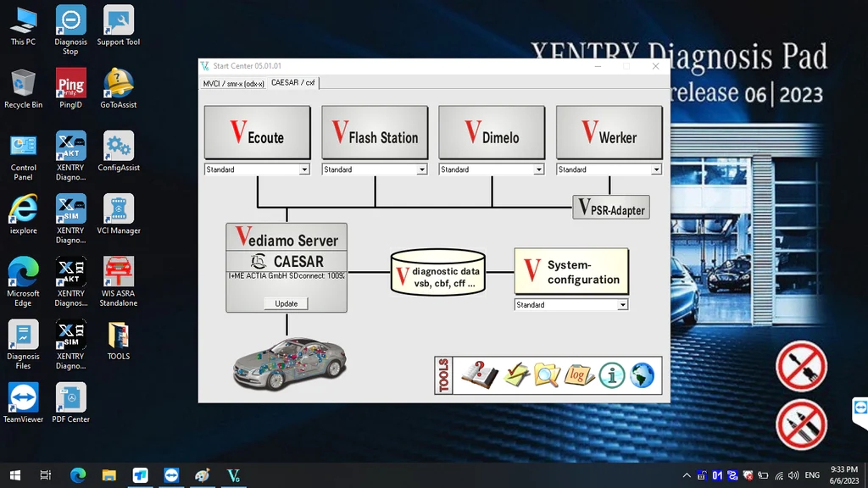The width and height of the screenshot is (868, 488).
Task: Open WIS ASRA Standalone desktop icon
Action: pos(119,282)
